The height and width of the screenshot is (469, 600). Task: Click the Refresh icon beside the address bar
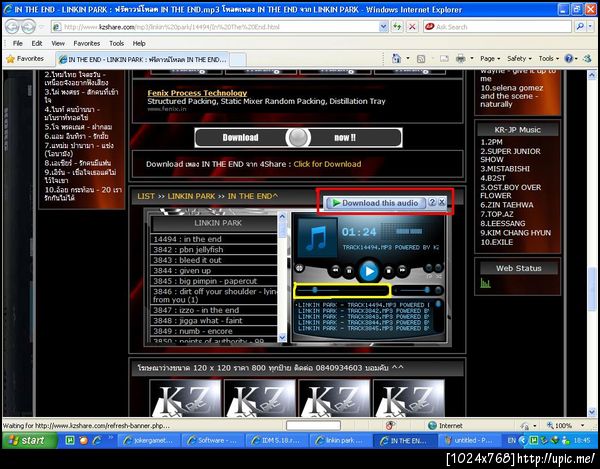pyautogui.click(x=397, y=27)
